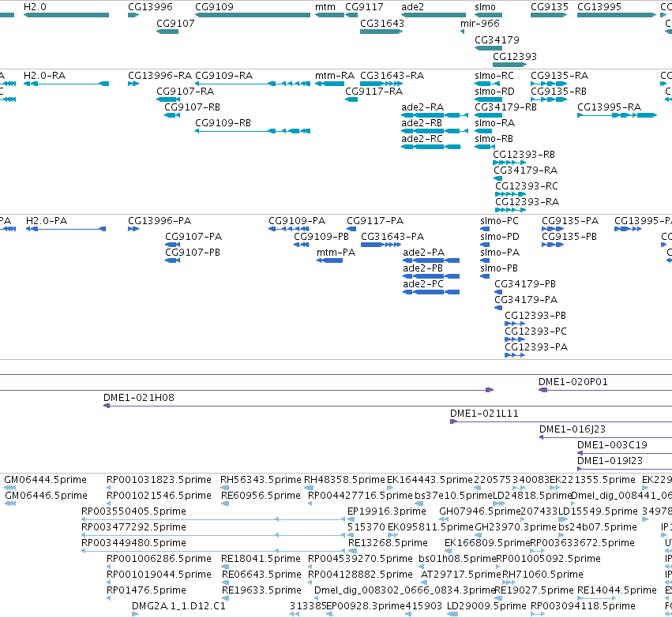Viewport: 672px width, 618px height.
Task: Select the mtm gene label
Action: [x=325, y=7]
